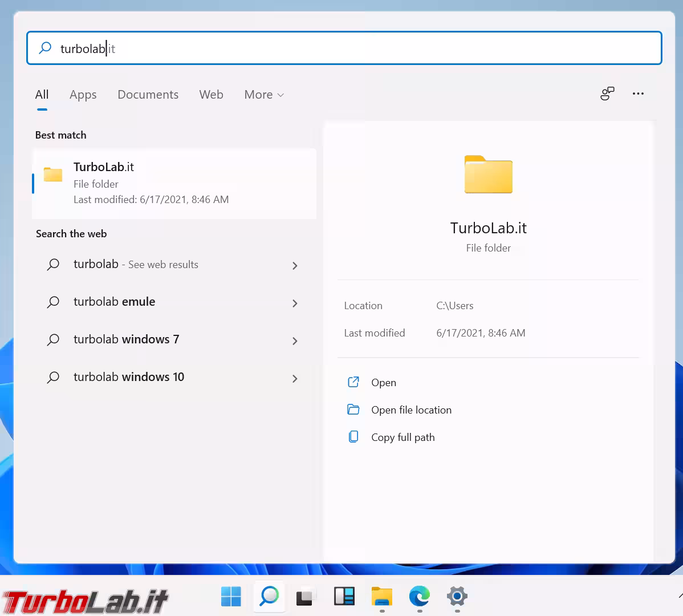Switch to the Apps tab
The height and width of the screenshot is (616, 683).
tap(83, 95)
